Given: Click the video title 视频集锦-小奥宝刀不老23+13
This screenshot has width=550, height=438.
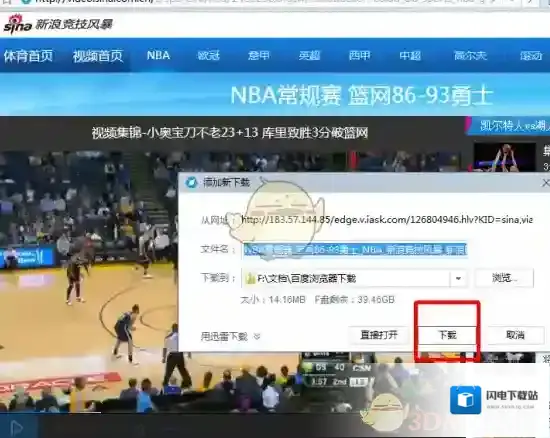Looking at the screenshot, I should [x=230, y=133].
